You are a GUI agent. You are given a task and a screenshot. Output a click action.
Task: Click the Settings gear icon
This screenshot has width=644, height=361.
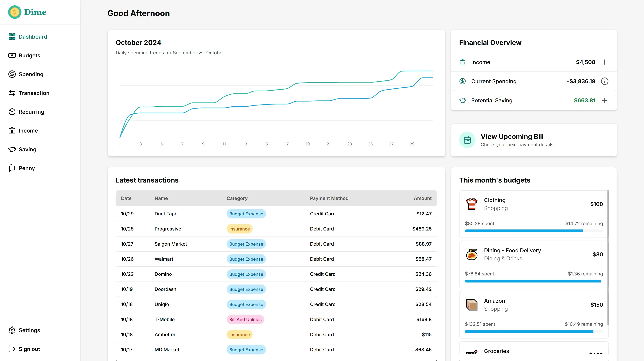(12, 330)
